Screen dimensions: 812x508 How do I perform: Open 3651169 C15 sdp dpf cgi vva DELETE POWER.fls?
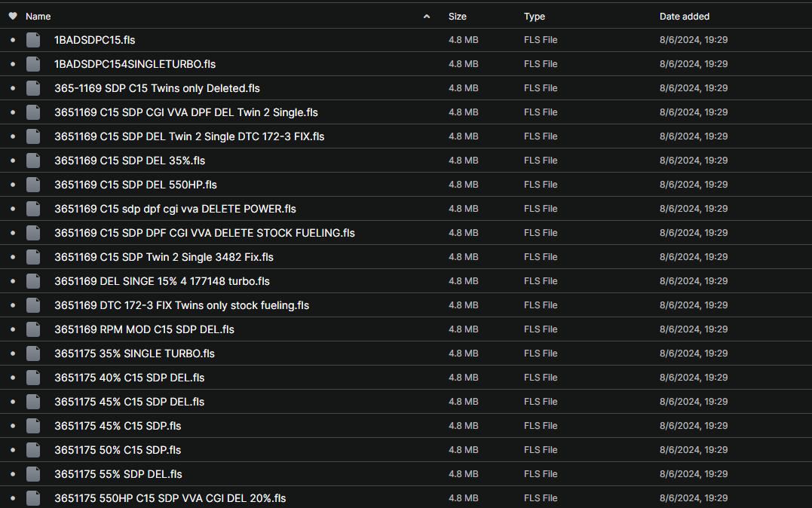tap(175, 209)
